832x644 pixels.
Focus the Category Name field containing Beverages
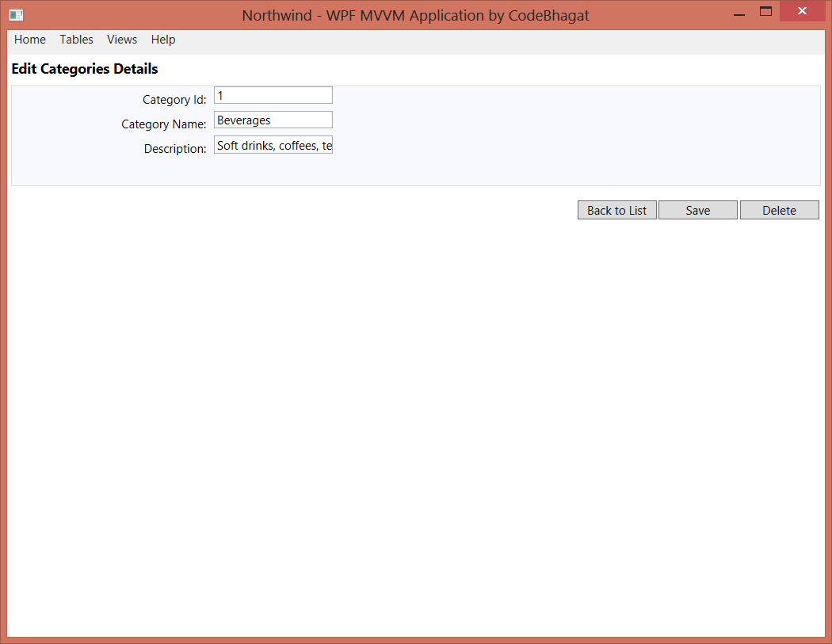[273, 120]
